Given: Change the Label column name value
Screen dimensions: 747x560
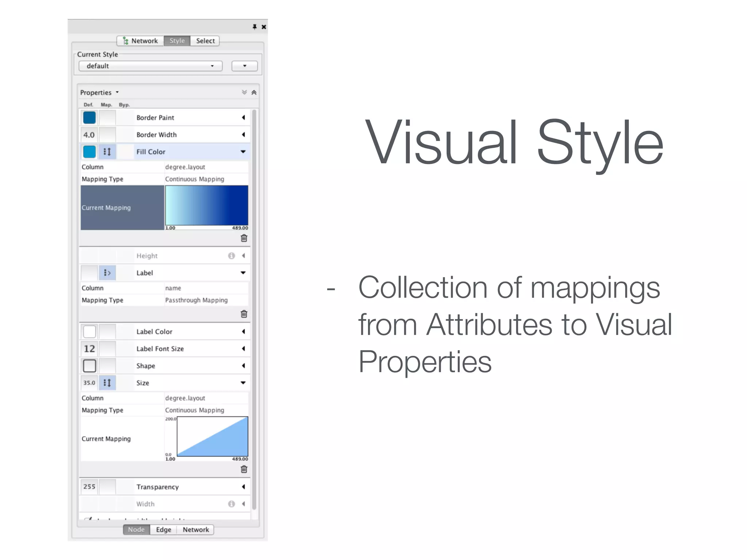Looking at the screenshot, I should click(206, 288).
